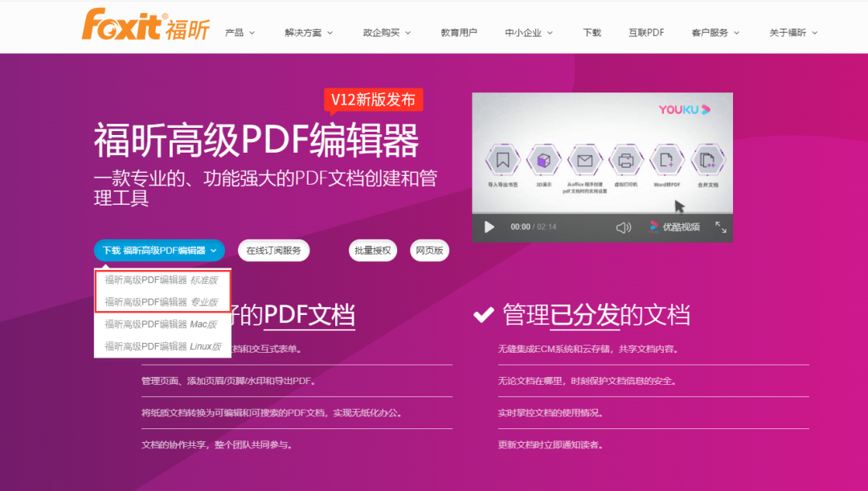
Task: Expand the 产品 menu
Action: [x=240, y=33]
